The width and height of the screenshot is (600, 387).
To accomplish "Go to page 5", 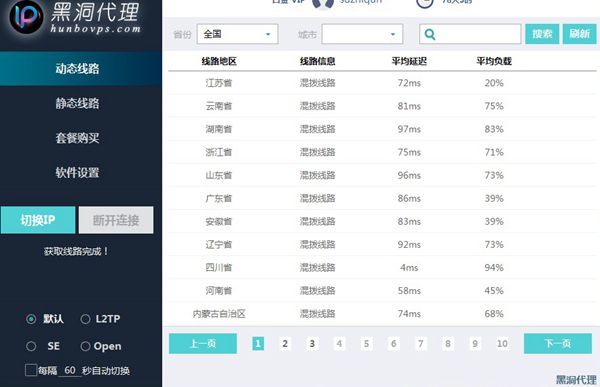I will [x=366, y=343].
